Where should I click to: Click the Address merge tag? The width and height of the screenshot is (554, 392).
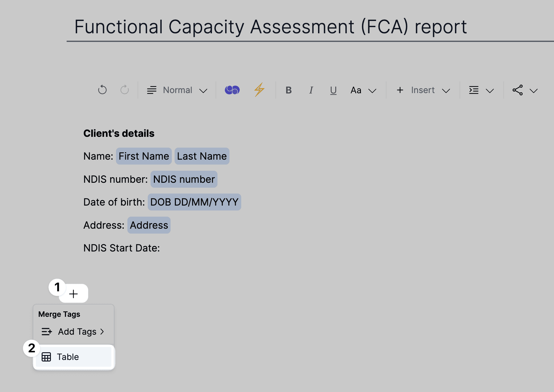click(x=149, y=225)
